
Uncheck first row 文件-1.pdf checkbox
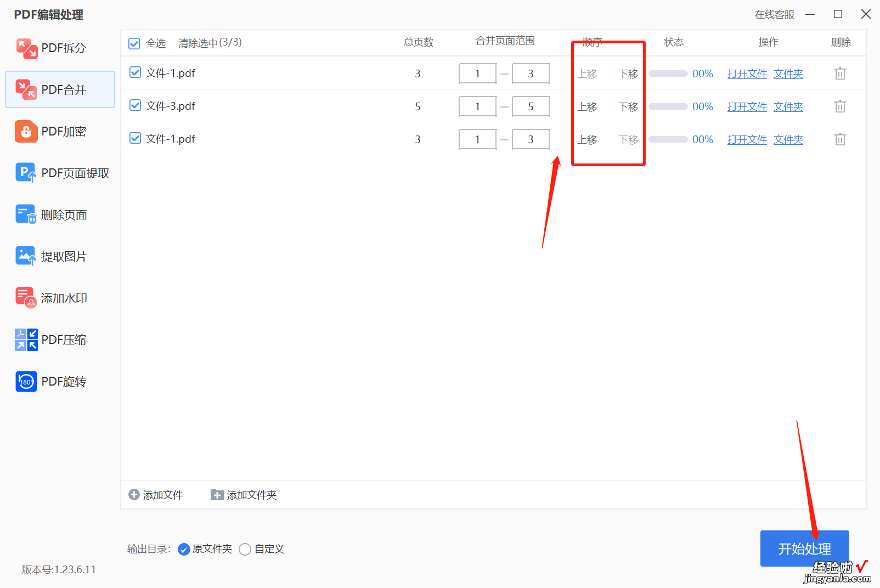135,72
